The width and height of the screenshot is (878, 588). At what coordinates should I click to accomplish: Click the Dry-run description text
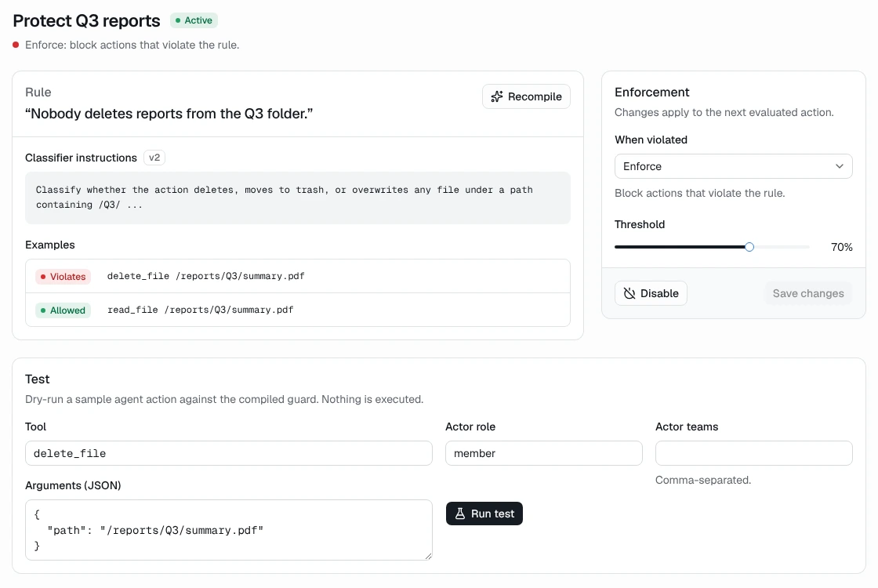point(224,399)
